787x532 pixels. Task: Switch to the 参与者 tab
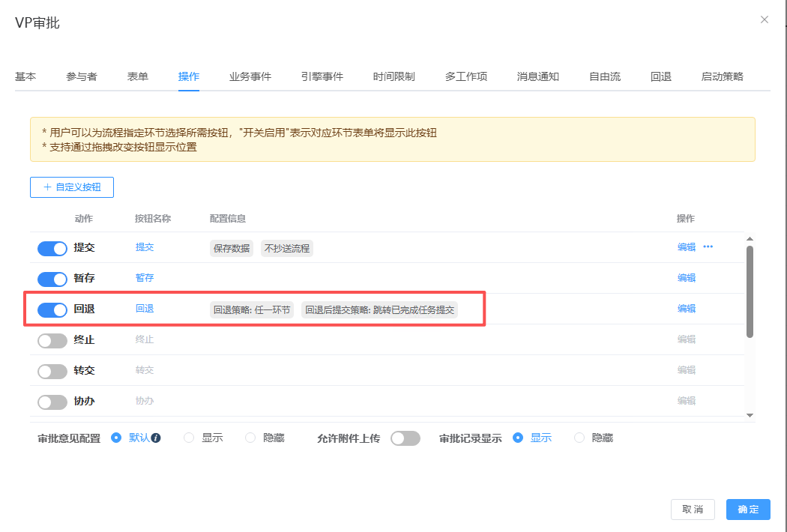[x=81, y=76]
